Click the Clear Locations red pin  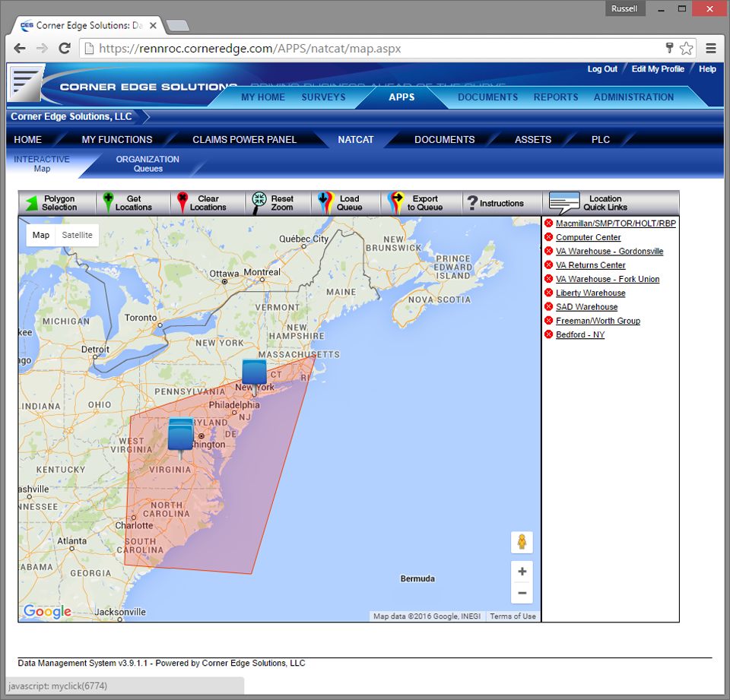182,202
